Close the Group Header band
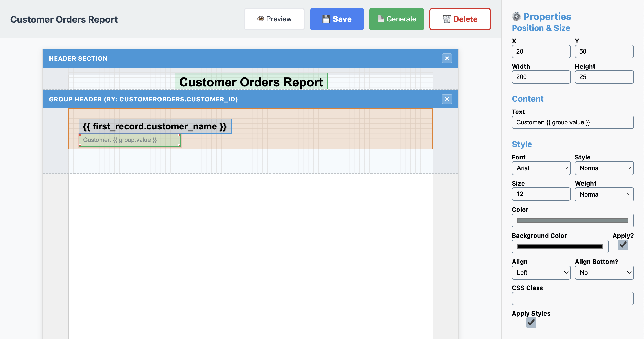 click(447, 99)
